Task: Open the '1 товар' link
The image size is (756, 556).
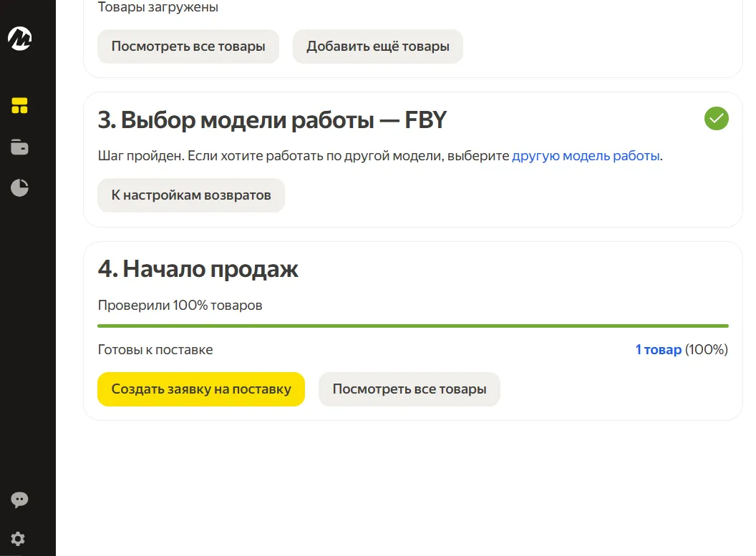Action: (658, 350)
